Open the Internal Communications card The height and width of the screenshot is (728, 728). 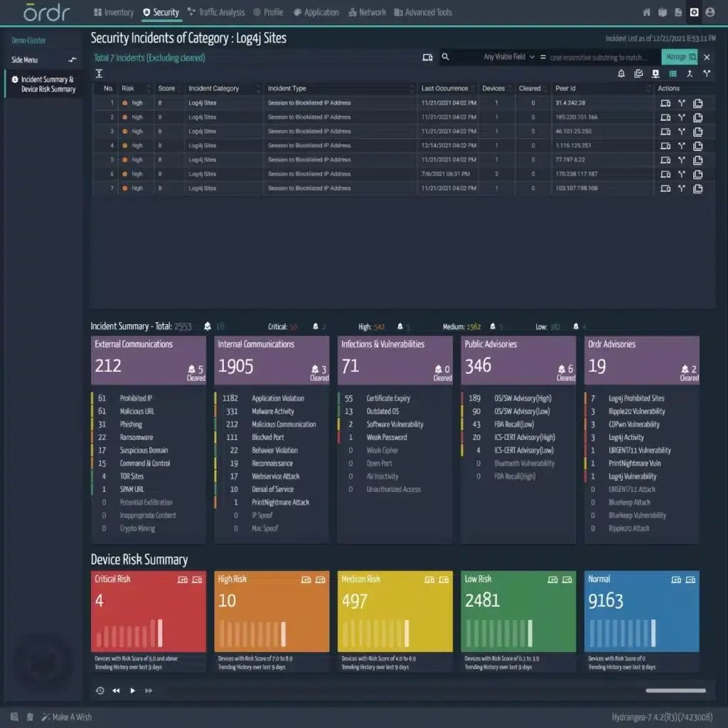pos(272,360)
